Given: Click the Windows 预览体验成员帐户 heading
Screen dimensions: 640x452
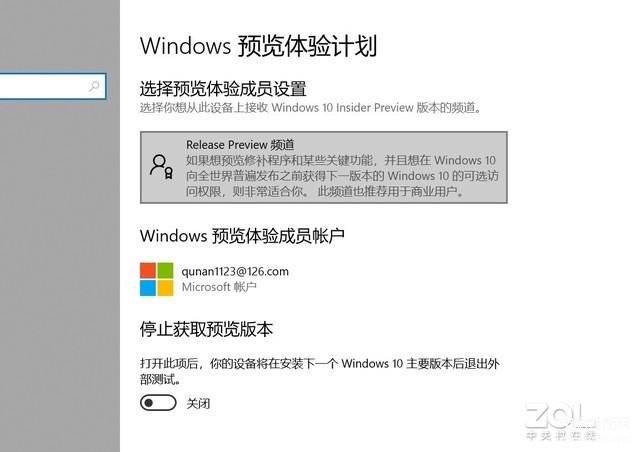Looking at the screenshot, I should (x=242, y=236).
